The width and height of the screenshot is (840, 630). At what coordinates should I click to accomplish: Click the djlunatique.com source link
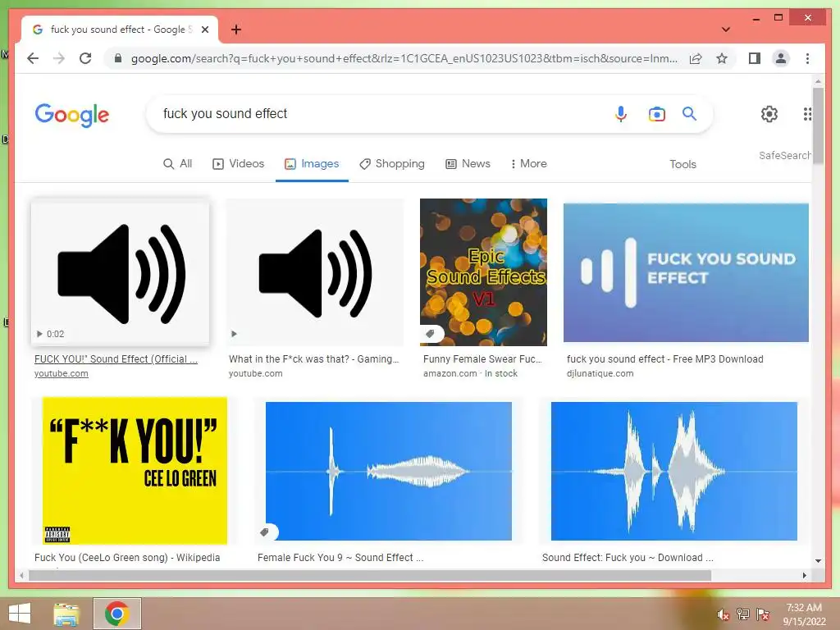600,373
